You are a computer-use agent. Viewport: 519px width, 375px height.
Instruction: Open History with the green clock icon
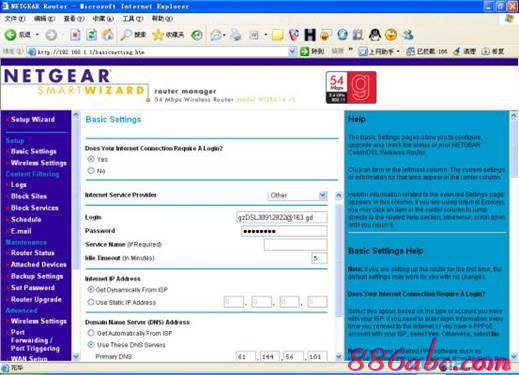[197, 35]
